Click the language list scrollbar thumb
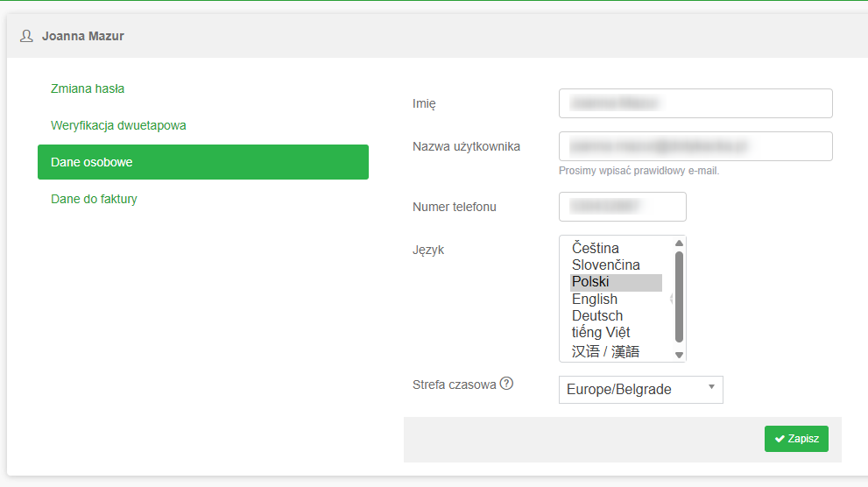This screenshot has width=868, height=487. [679, 296]
